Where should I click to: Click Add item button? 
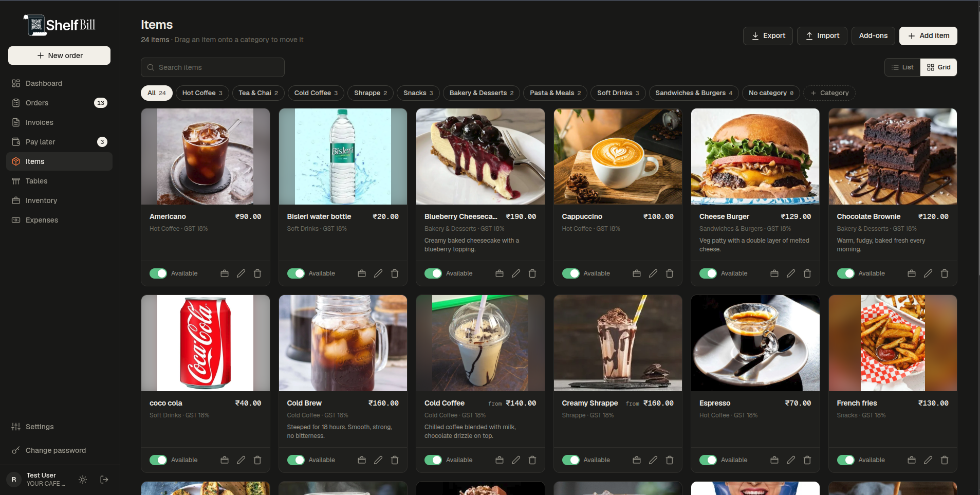(x=928, y=36)
